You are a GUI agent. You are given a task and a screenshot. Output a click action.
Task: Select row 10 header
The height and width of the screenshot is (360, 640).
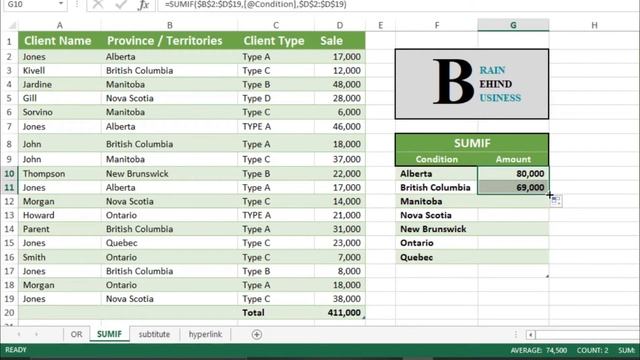9,173
